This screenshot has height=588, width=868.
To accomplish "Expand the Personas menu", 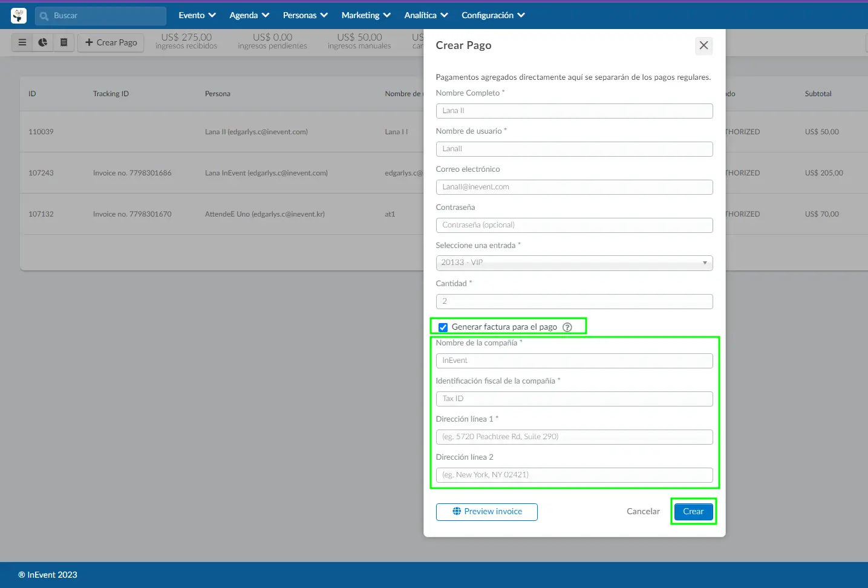I will (x=305, y=15).
